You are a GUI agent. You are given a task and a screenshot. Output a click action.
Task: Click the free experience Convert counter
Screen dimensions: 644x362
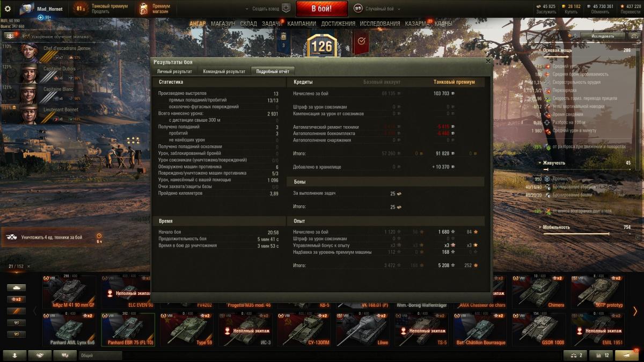[630, 9]
